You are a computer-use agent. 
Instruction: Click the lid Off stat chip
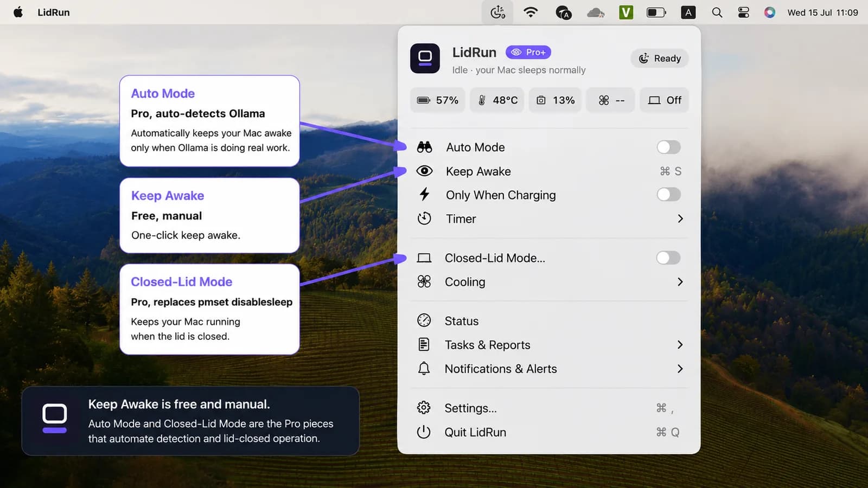(664, 100)
